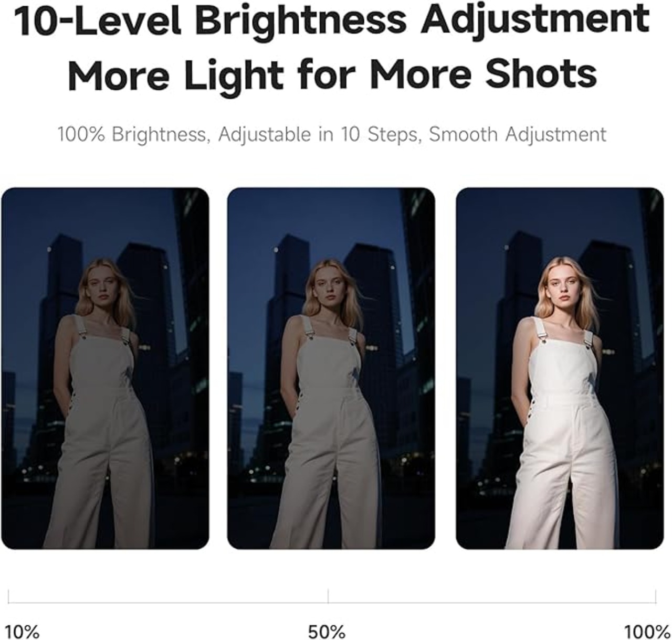Select the dimmest 10% brightness photo
Screen dimensions: 672x640
tap(105, 368)
